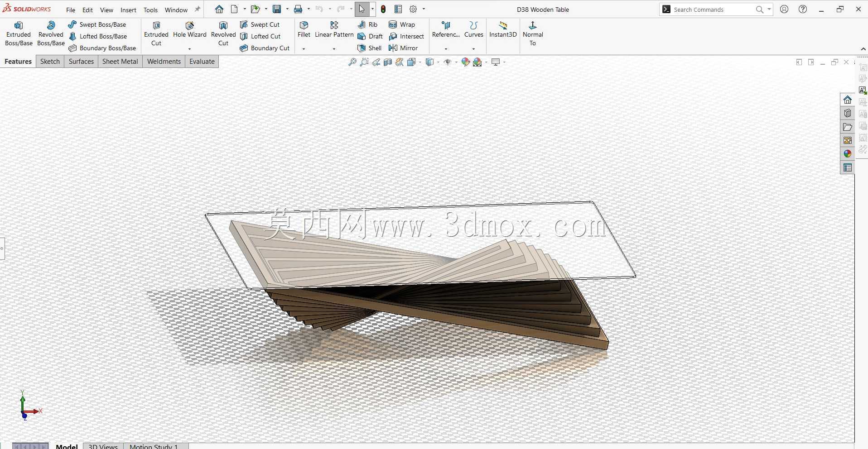Open the Options gear settings
The image size is (868, 449).
tap(413, 9)
